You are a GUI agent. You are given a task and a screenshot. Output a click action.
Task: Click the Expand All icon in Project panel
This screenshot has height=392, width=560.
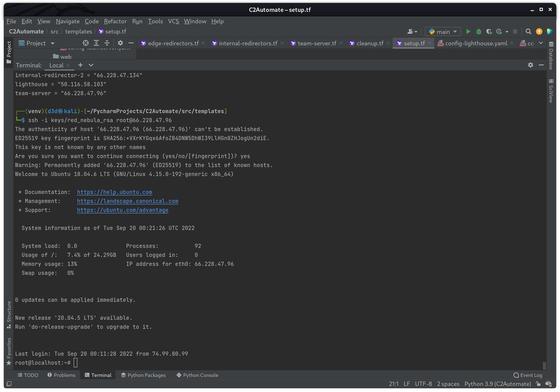click(96, 43)
